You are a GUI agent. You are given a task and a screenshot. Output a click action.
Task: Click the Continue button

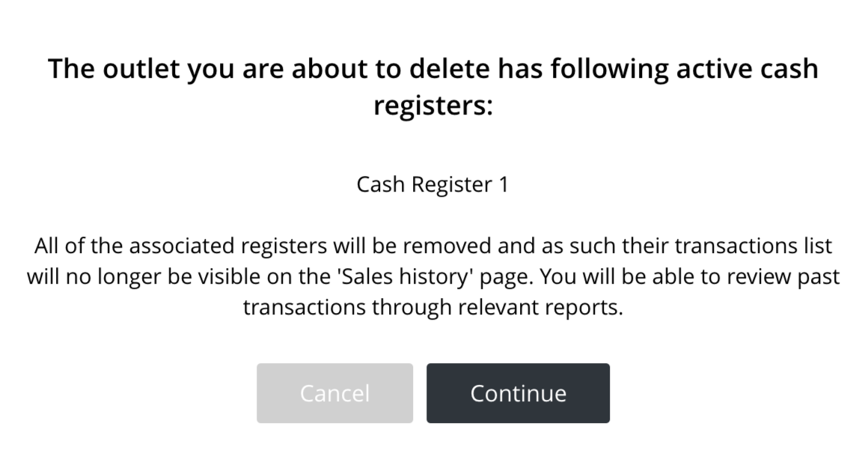pyautogui.click(x=518, y=393)
